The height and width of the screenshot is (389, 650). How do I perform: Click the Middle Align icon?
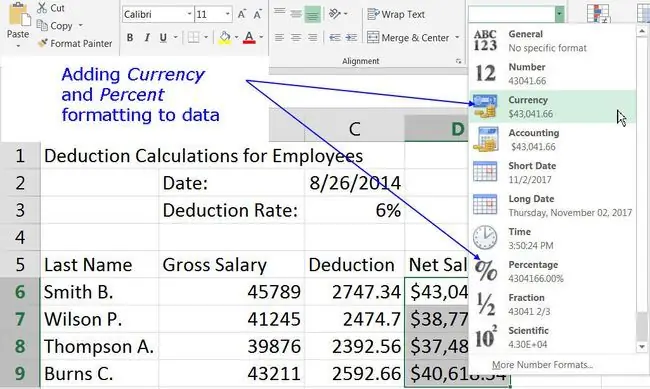pos(296,14)
